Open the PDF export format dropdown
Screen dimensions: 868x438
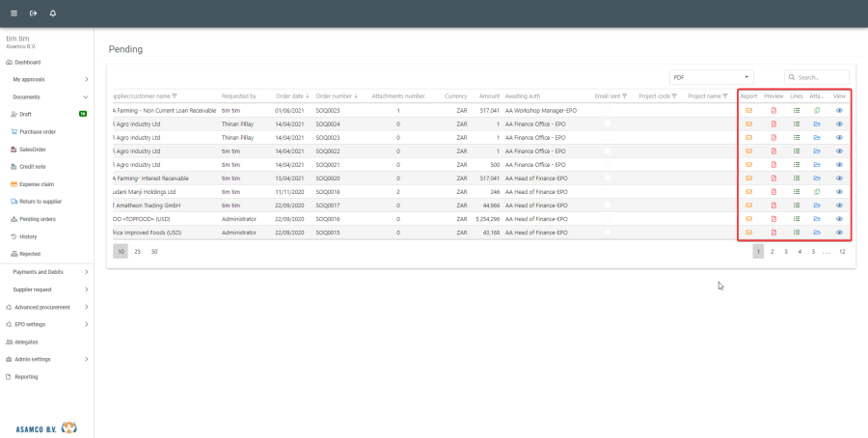tap(712, 77)
